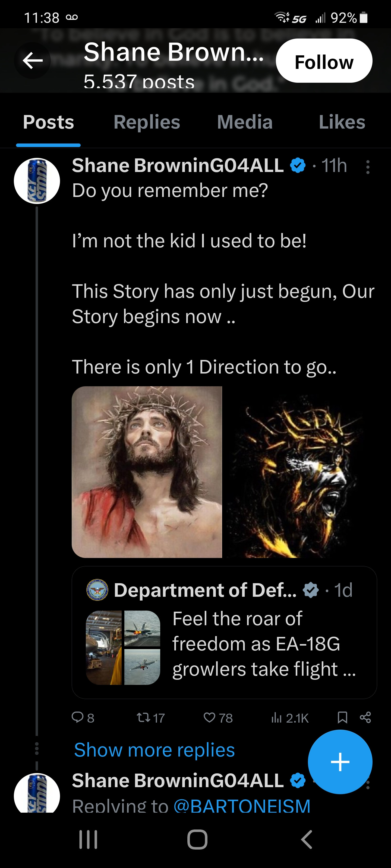This screenshot has height=868, width=391.
Task: Tap the back arrow in header
Action: pyautogui.click(x=32, y=61)
